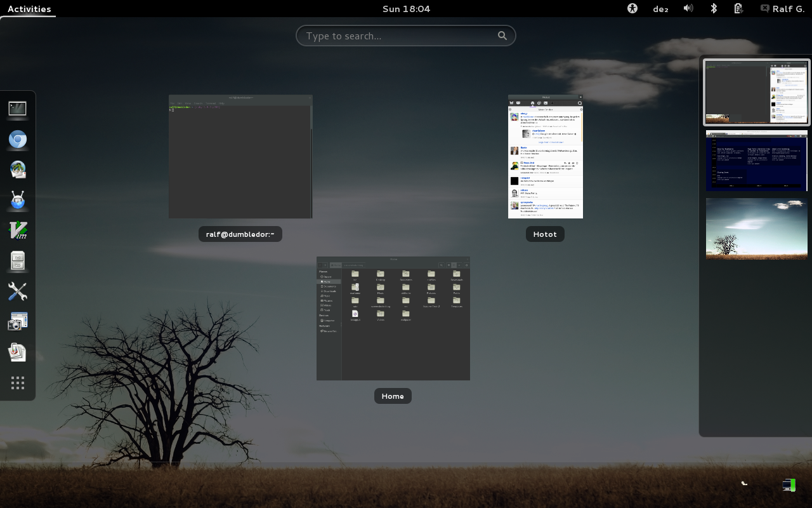
Task: Open the volume control indicator
Action: click(688, 9)
